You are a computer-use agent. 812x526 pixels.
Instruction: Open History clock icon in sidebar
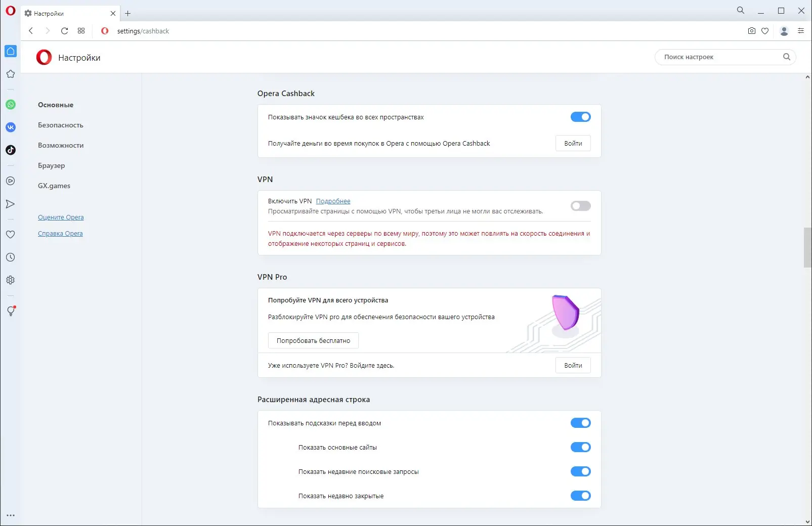pos(11,257)
